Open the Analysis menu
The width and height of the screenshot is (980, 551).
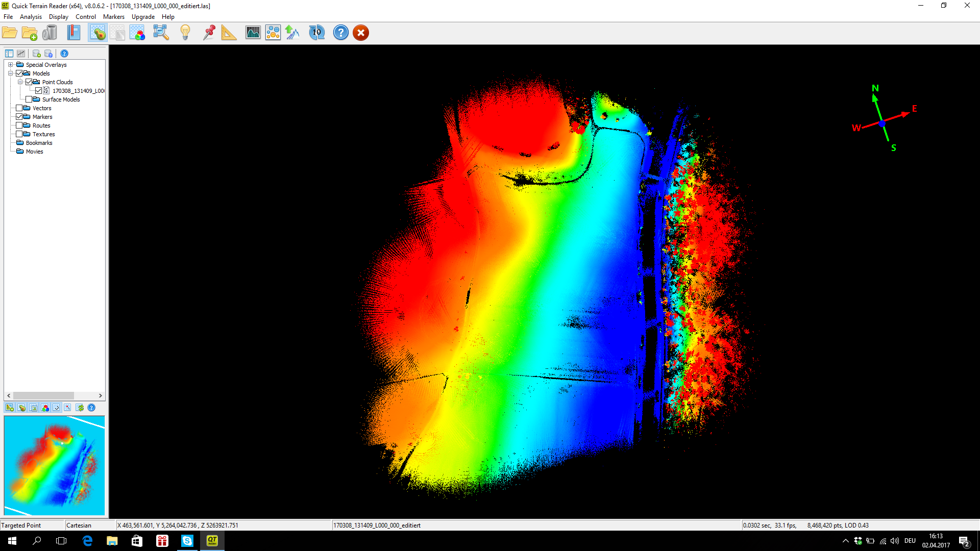[31, 17]
